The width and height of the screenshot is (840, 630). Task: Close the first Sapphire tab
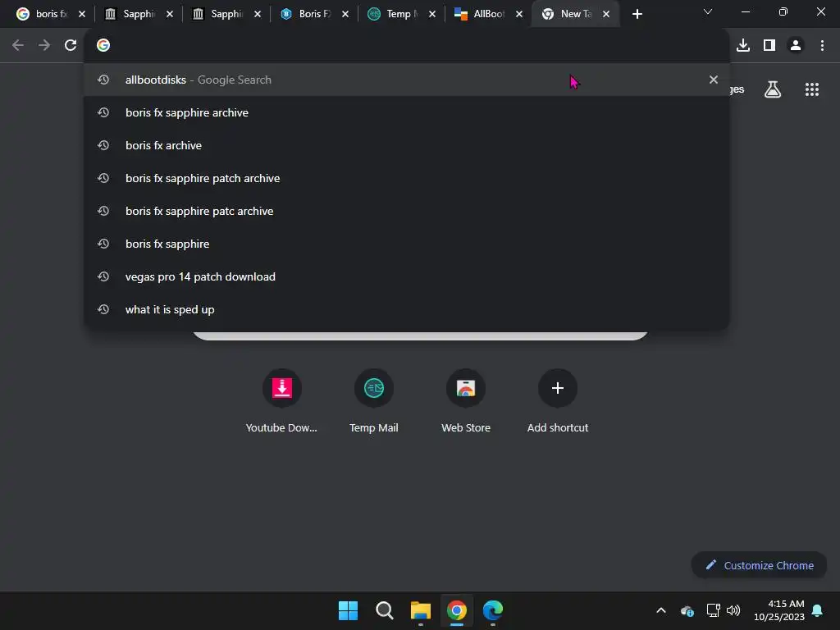click(x=170, y=15)
